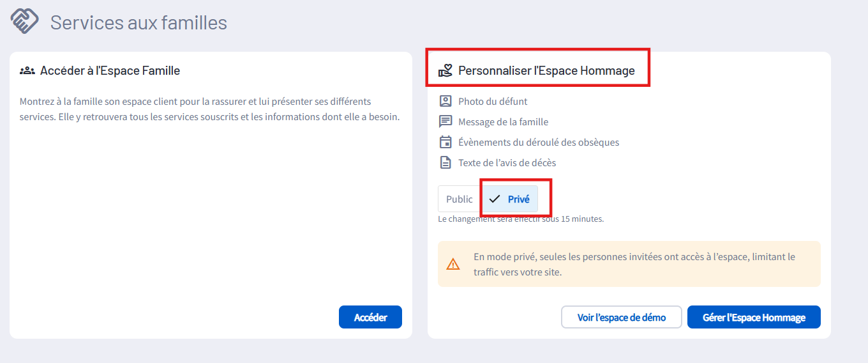Open the Accéder button for Espace Famille
Image resolution: width=868 pixels, height=363 pixels.
pyautogui.click(x=370, y=317)
